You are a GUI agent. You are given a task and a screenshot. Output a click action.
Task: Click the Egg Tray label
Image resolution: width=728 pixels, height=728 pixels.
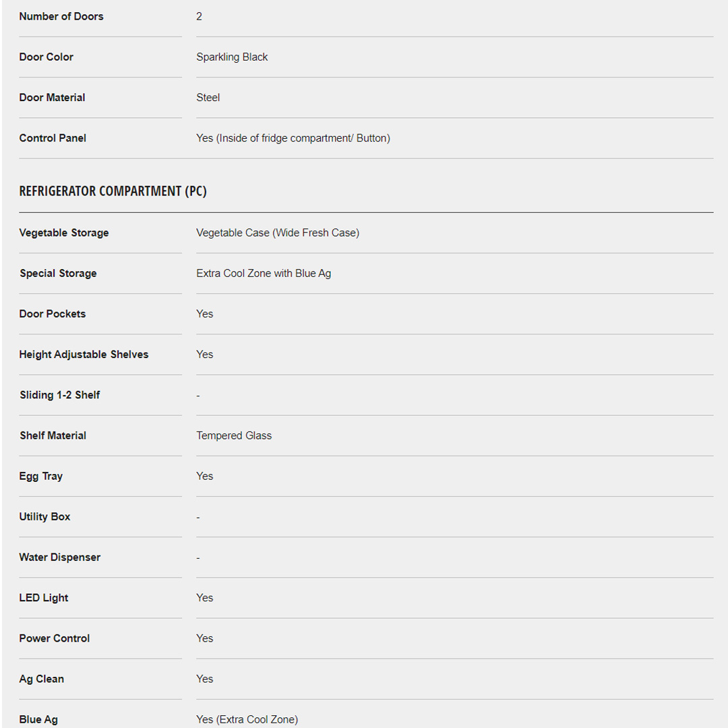(41, 476)
